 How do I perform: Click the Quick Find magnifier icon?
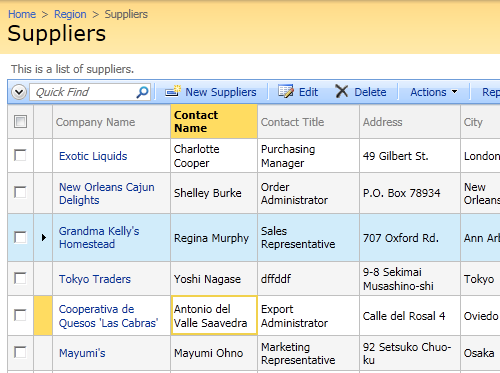(142, 92)
